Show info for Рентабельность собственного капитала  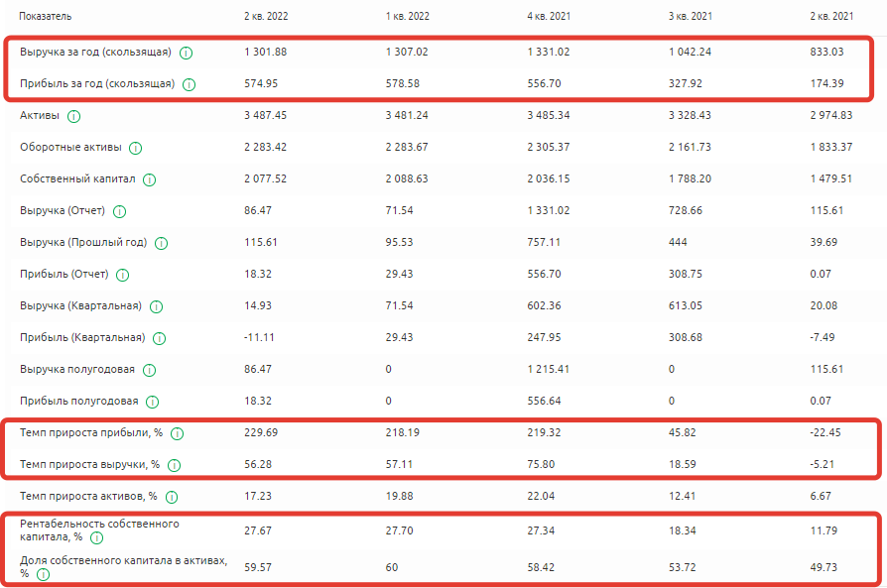(97, 537)
